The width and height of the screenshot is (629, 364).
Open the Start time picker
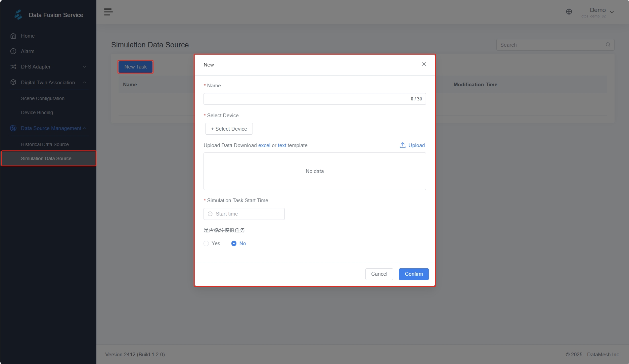coord(244,214)
